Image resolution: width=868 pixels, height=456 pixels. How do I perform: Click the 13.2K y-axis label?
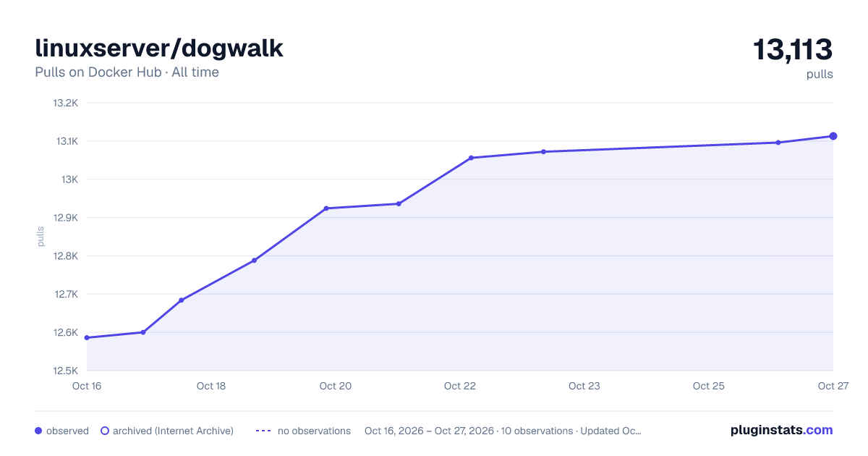pyautogui.click(x=65, y=103)
